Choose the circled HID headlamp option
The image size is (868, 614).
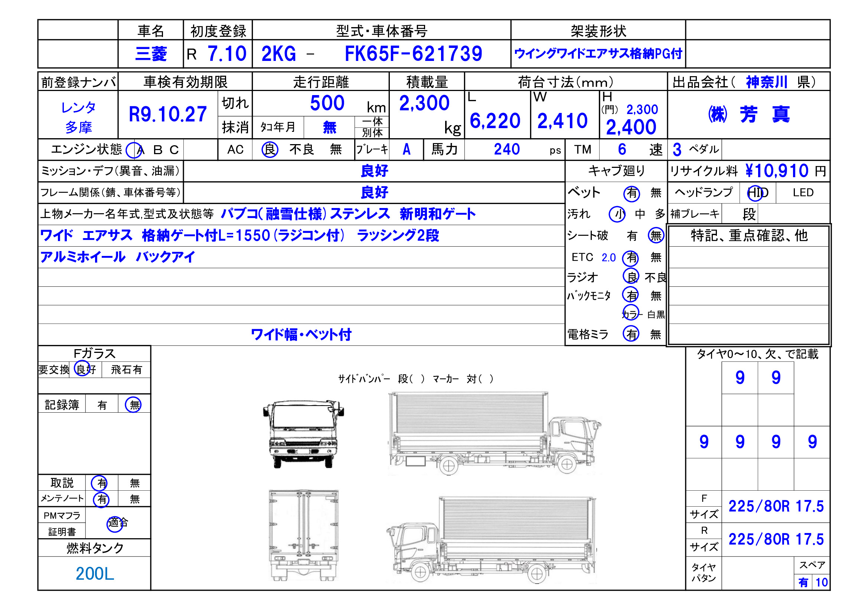[757, 193]
